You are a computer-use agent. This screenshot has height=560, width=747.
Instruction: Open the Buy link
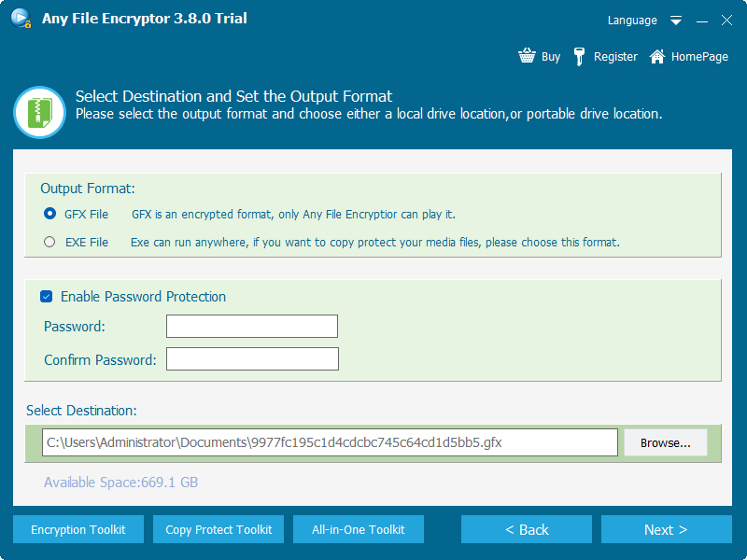coord(551,57)
